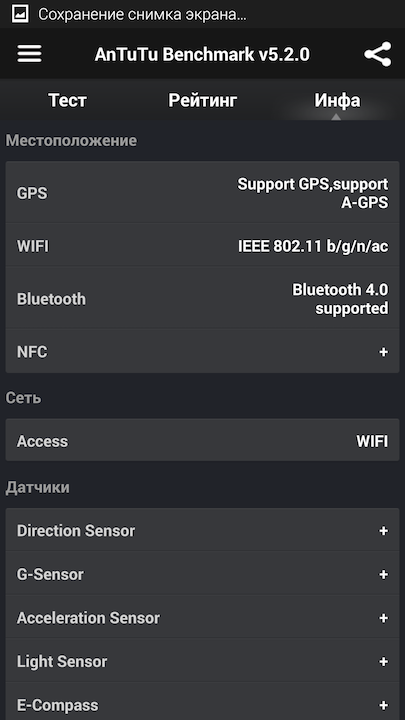Screen dimensions: 405x720
Task: Switch to the Рейтинг tab
Action: click(x=202, y=100)
